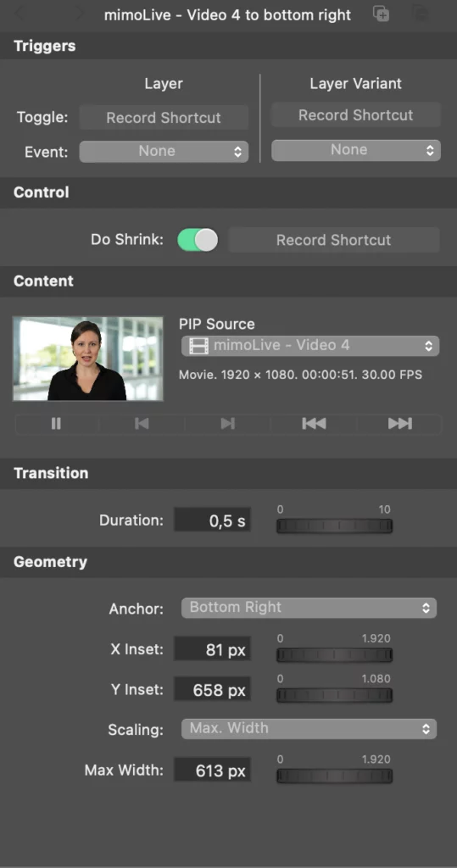The width and height of the screenshot is (457, 868).
Task: Click the PIP source video thumbnail preview
Action: click(x=88, y=359)
